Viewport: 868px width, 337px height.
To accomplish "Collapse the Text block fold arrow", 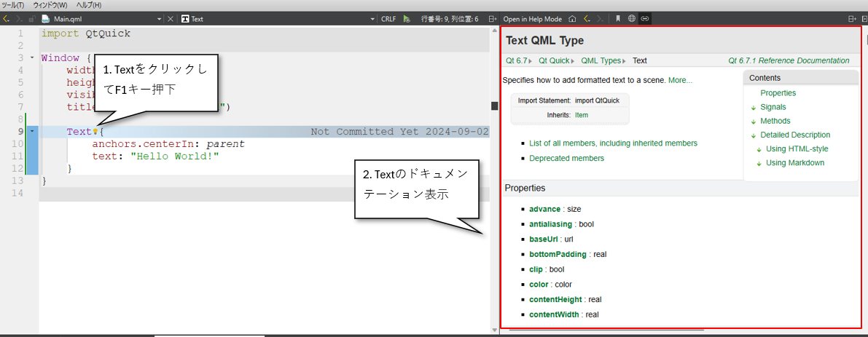I will click(32, 132).
